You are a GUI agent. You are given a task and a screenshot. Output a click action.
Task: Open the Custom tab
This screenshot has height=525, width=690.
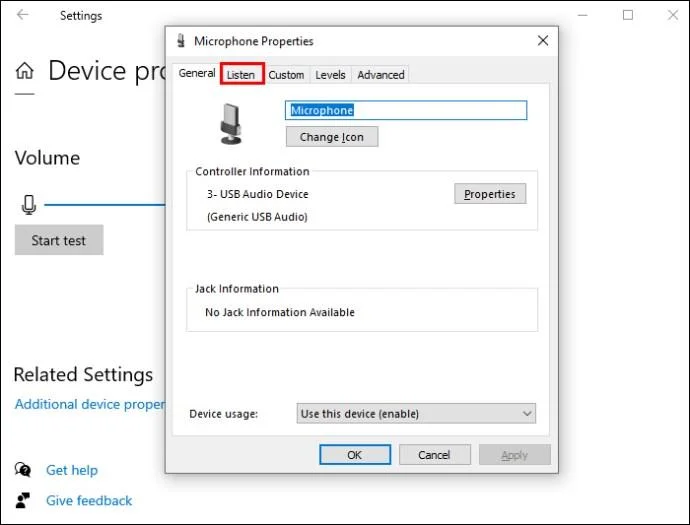(x=286, y=75)
